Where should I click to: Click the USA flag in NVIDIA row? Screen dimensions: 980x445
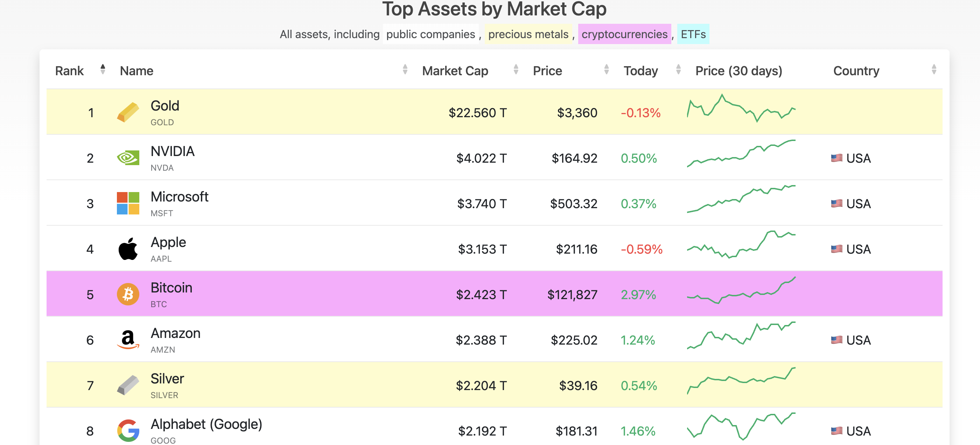point(836,158)
